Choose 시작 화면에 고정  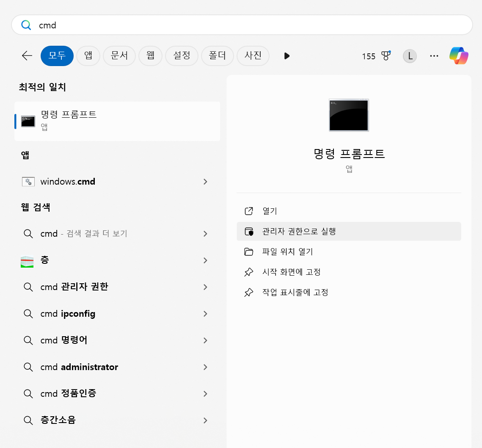349,272
